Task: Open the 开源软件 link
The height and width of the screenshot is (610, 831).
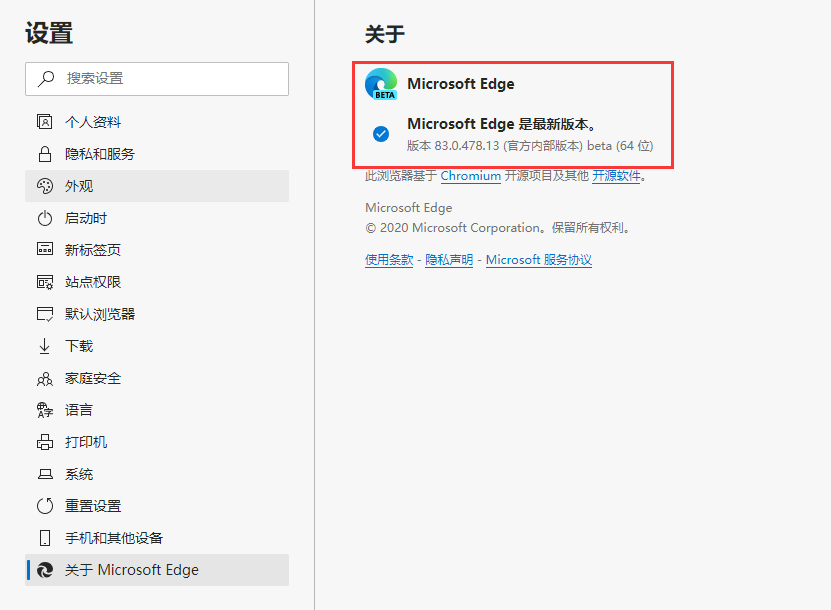Action: (x=616, y=176)
